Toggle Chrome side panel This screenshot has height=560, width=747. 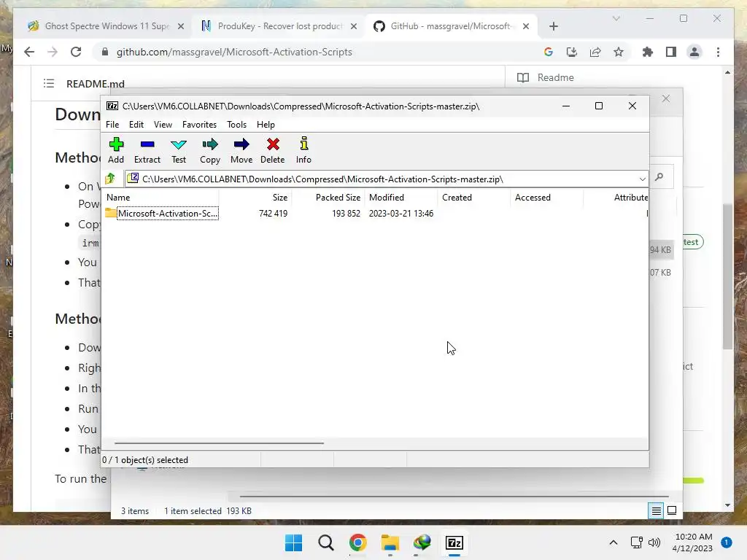(671, 52)
